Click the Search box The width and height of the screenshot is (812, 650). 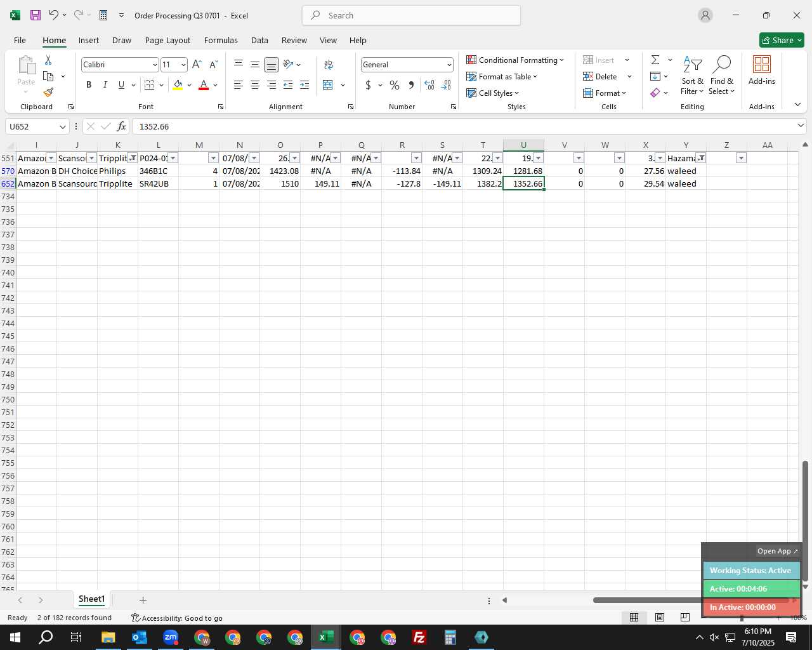coord(411,15)
